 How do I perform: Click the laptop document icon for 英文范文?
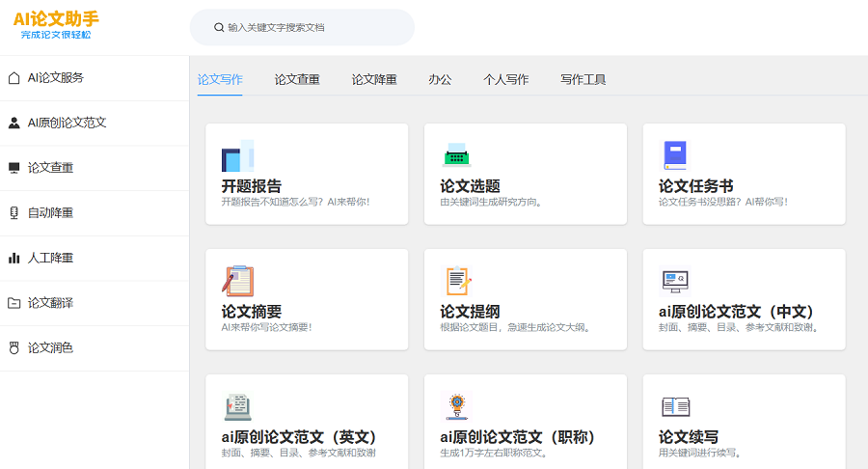click(x=238, y=407)
